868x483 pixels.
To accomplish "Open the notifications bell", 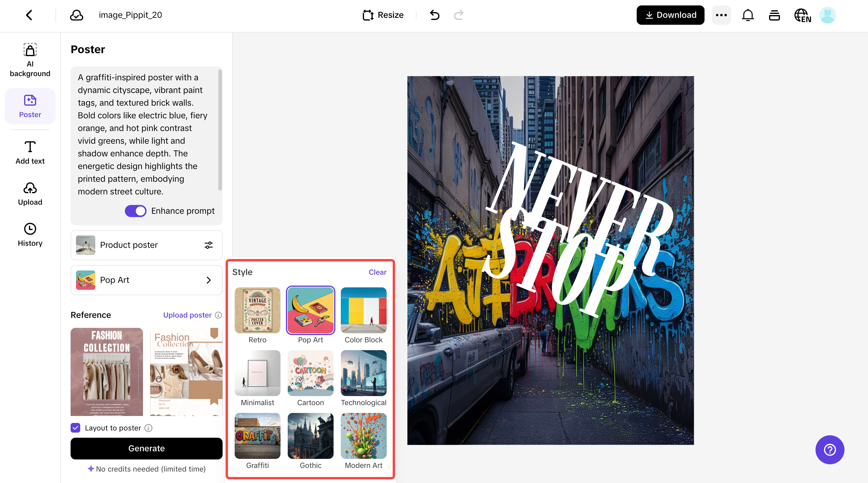I will 748,15.
